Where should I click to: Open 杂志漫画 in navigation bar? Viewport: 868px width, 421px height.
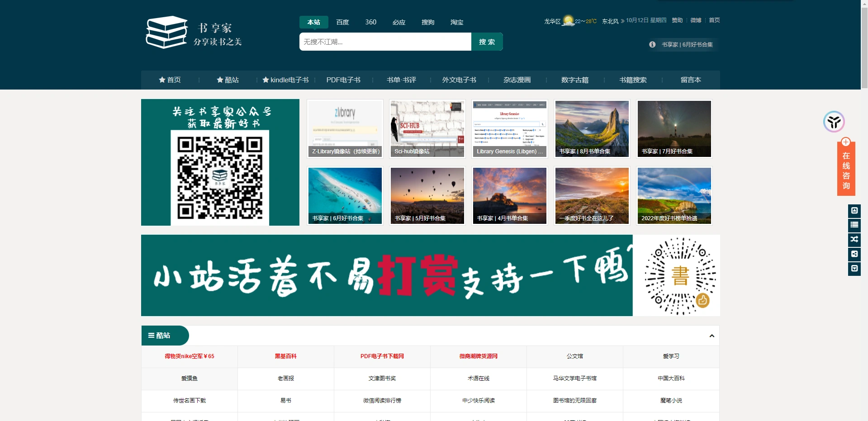pos(517,80)
